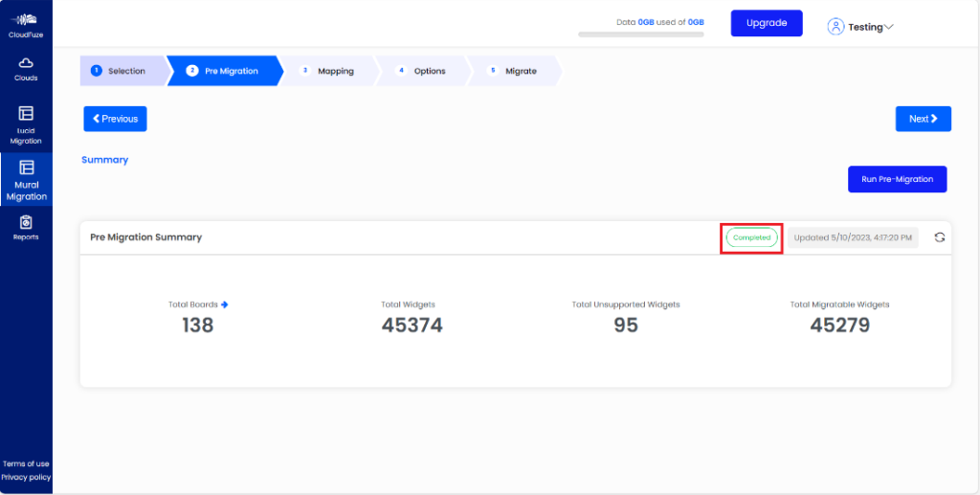Click the arrow next to Total Boards
The width and height of the screenshot is (980, 495).
tap(225, 304)
